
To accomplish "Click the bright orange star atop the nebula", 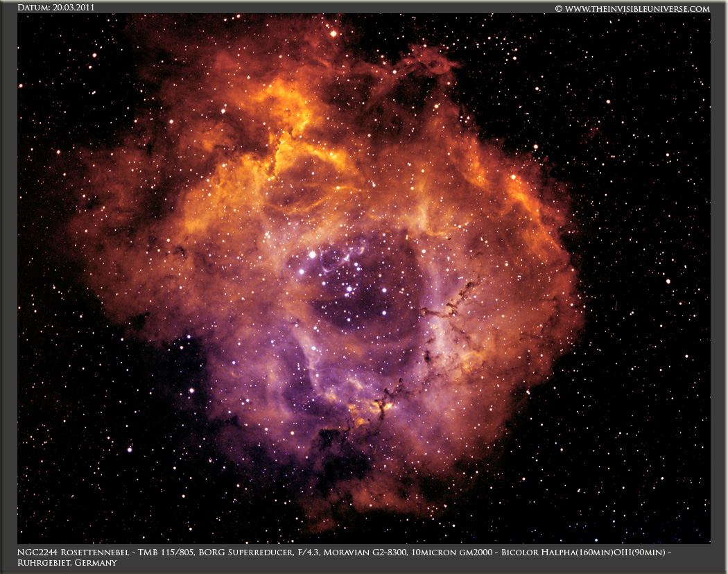I will tap(333, 33).
